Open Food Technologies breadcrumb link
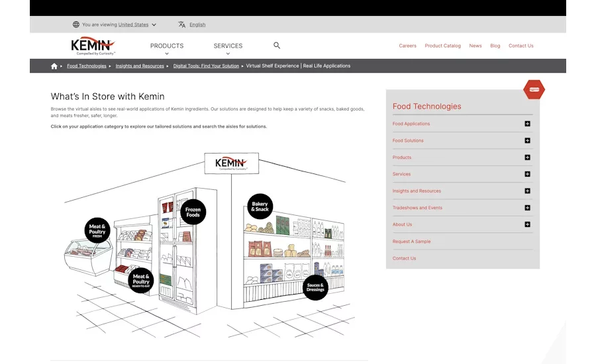The width and height of the screenshot is (596, 364). (x=87, y=66)
